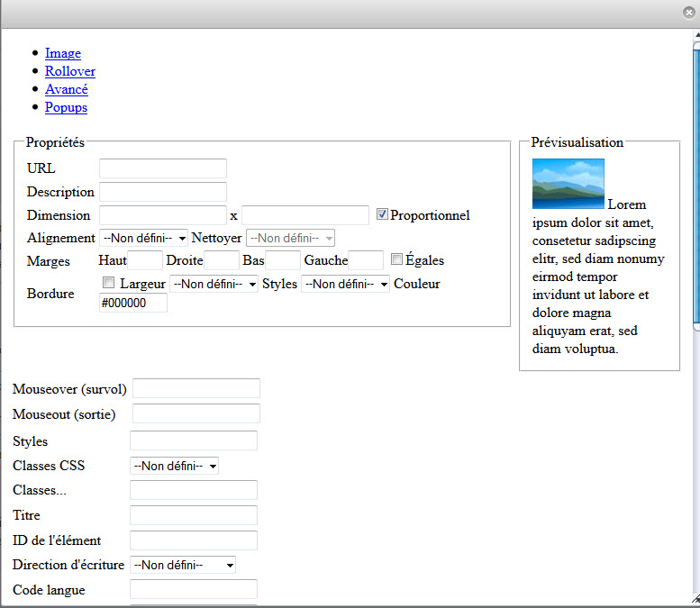700x608 pixels.
Task: Focus the ID de l'élément field
Action: [194, 540]
